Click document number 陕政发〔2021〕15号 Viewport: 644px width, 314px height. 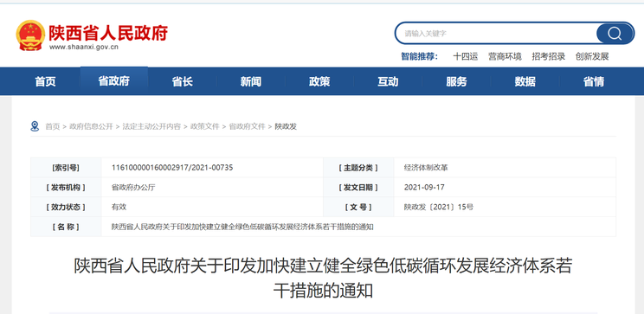tap(439, 207)
